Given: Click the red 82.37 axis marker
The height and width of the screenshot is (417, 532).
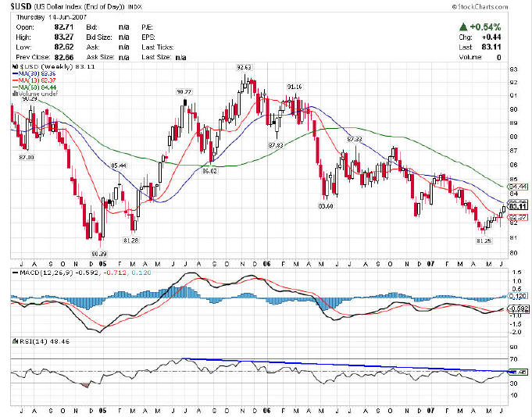Looking at the screenshot, I should click(518, 217).
